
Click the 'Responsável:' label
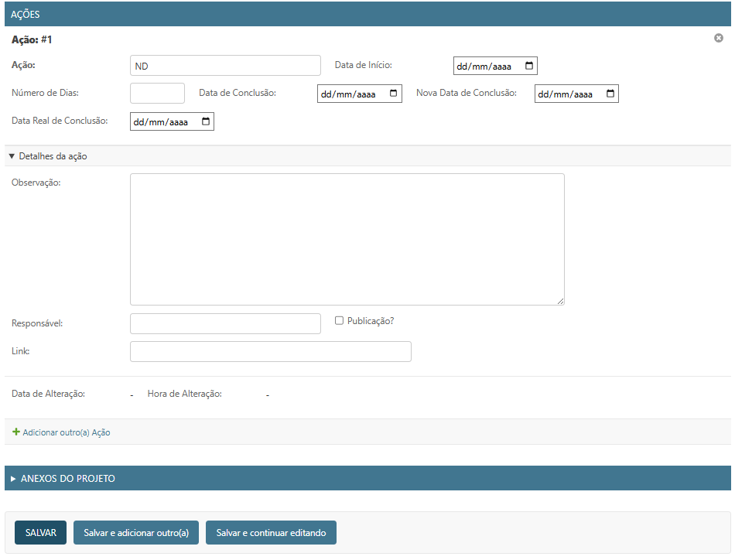(37, 323)
